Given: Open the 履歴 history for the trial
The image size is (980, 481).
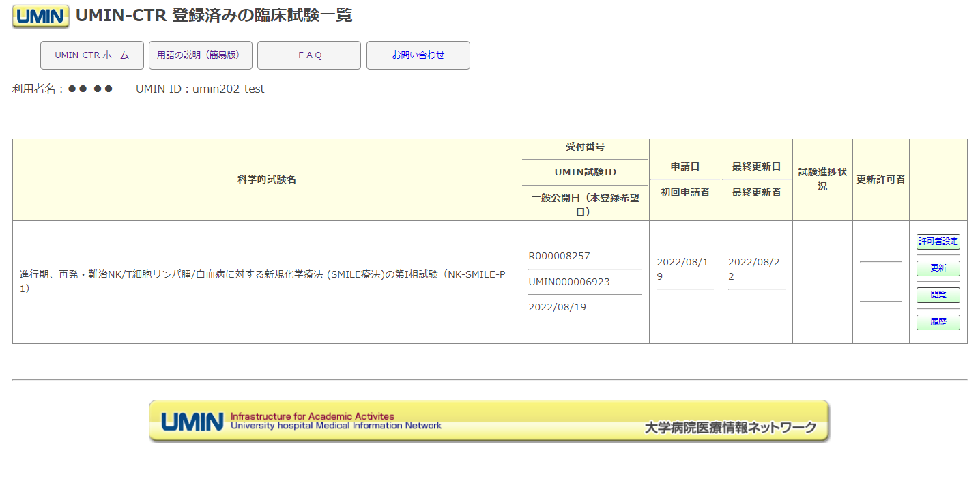Looking at the screenshot, I should (x=938, y=322).
